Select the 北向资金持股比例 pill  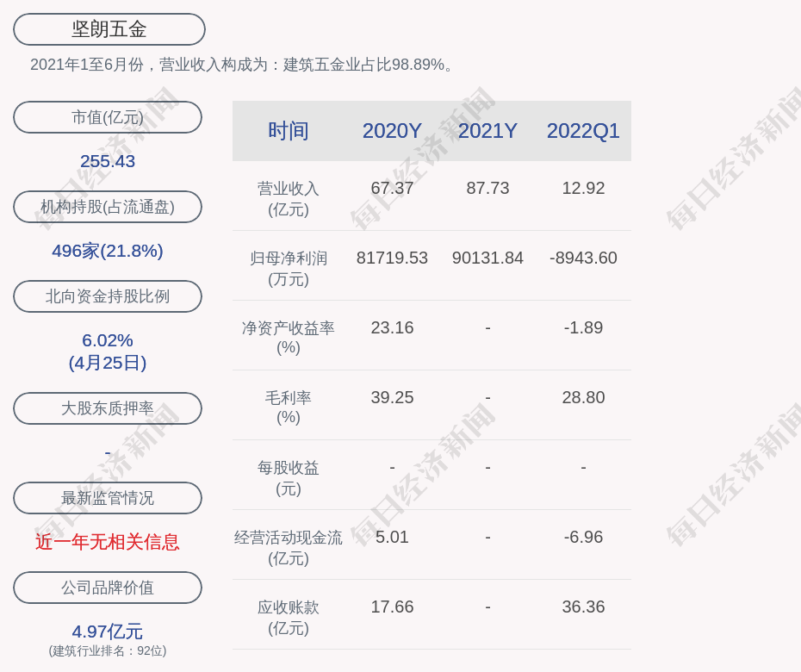[108, 296]
